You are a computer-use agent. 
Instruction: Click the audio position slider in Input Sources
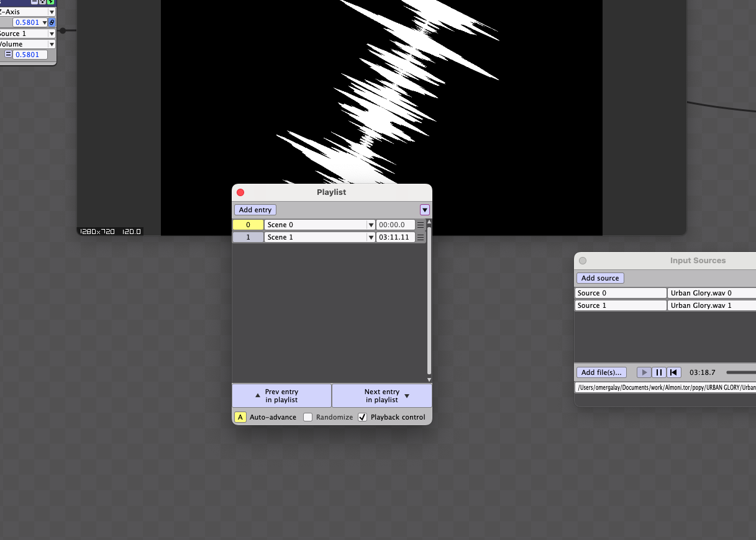pyautogui.click(x=740, y=372)
